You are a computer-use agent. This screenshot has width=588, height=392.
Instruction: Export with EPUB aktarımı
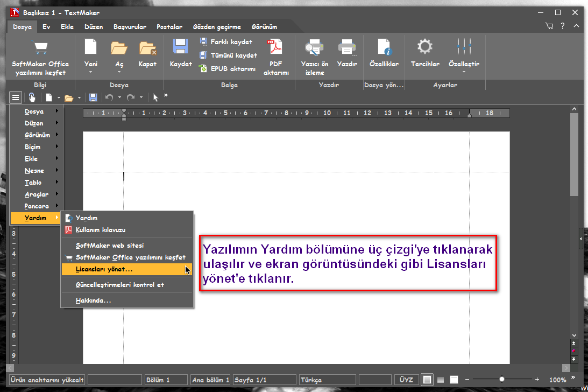(228, 69)
